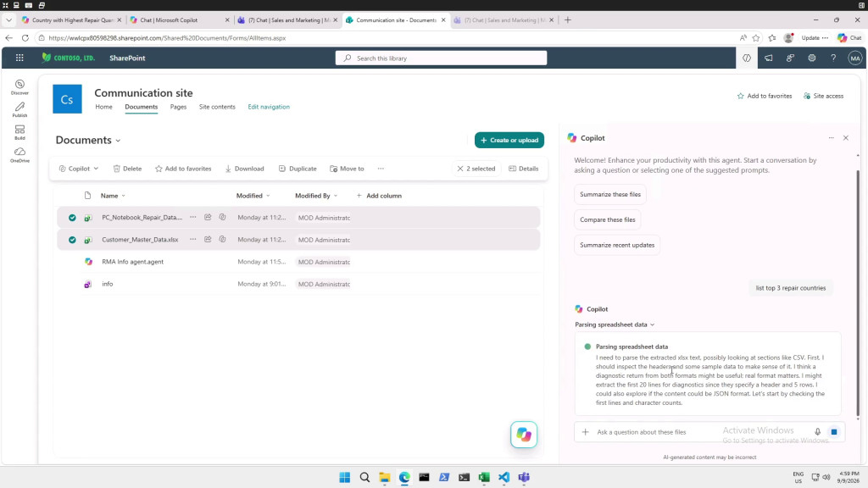Click the microphone in Copilot chat box
The width and height of the screenshot is (868, 488).
tap(817, 431)
